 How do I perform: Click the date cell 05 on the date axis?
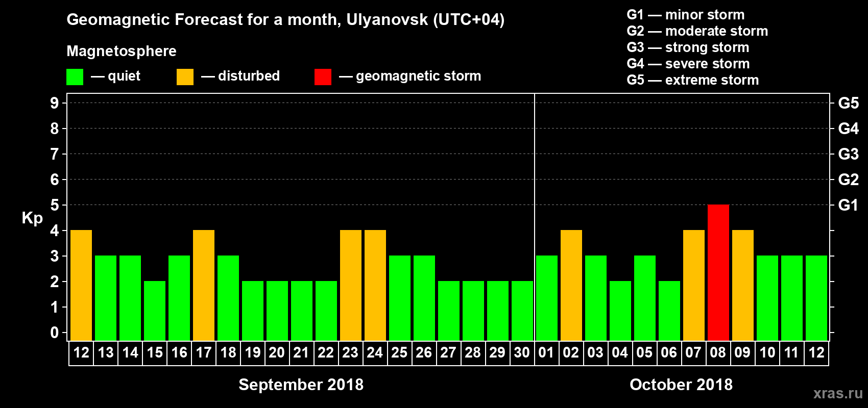644,353
